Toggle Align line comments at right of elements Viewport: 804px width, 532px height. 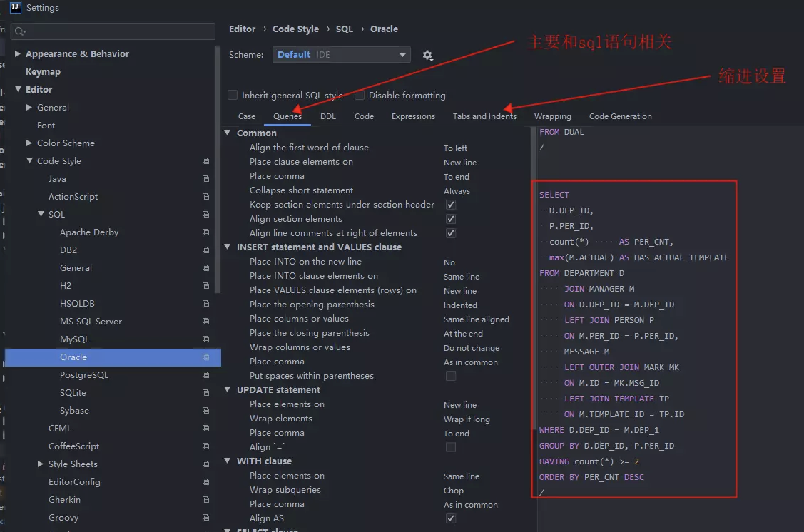pyautogui.click(x=451, y=233)
